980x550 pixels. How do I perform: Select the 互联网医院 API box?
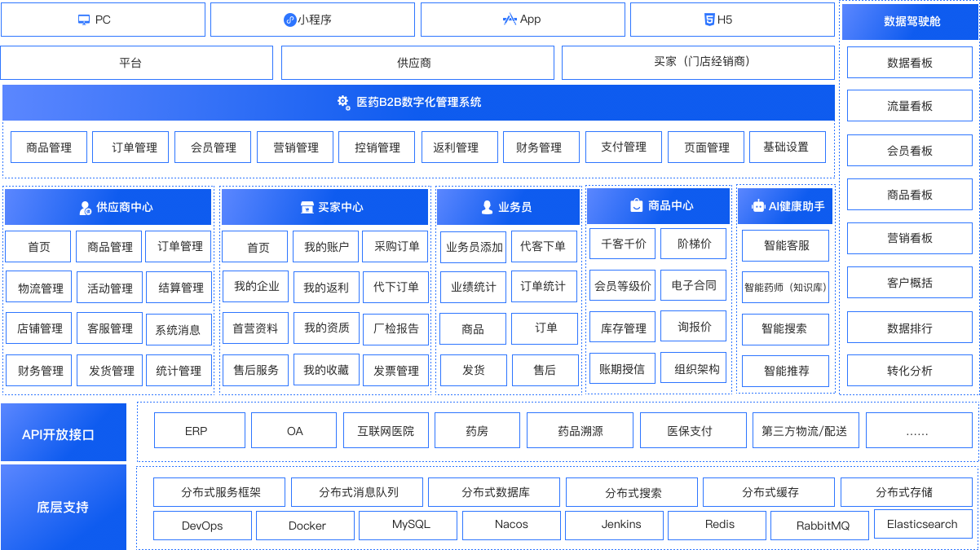click(386, 431)
